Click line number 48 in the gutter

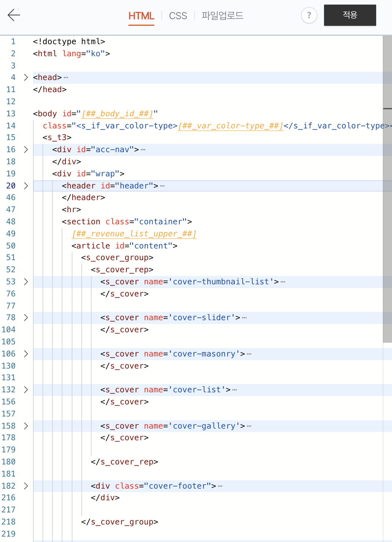(11, 222)
